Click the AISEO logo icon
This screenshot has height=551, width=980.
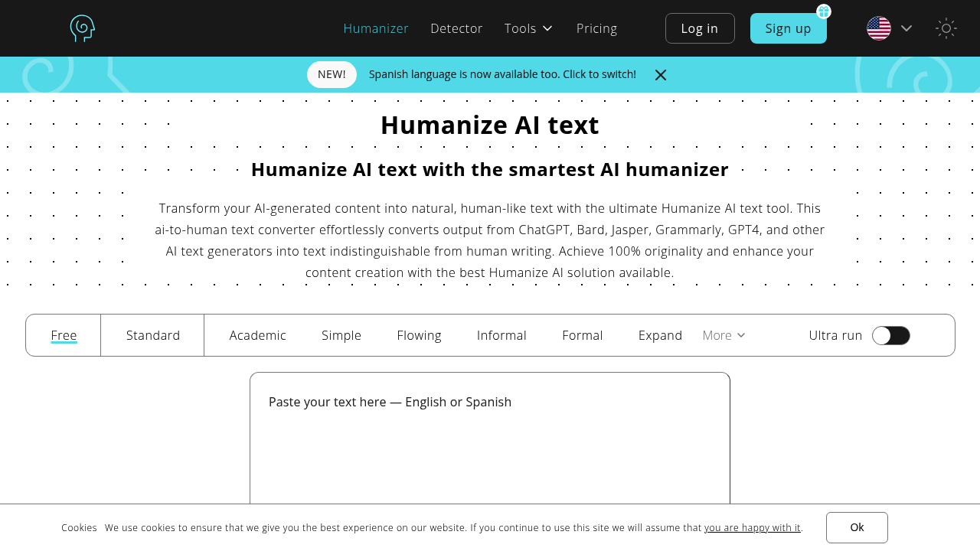coord(82,28)
